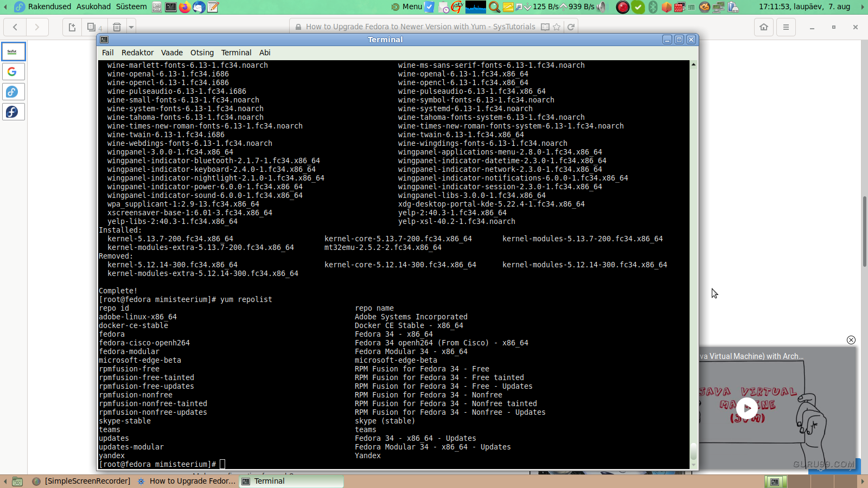Open the text editor launcher in the panel

(x=213, y=7)
